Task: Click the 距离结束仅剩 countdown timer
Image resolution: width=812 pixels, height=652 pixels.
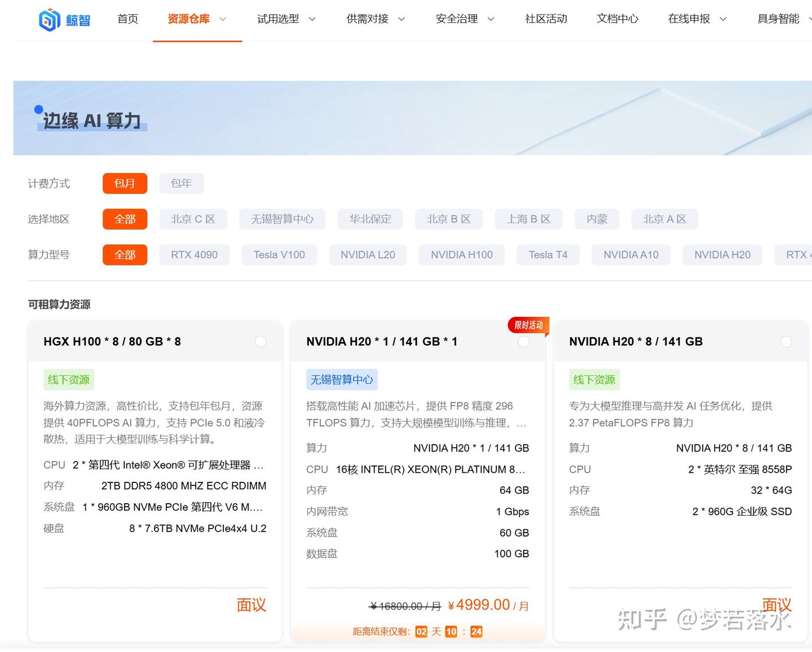Action: (x=418, y=632)
